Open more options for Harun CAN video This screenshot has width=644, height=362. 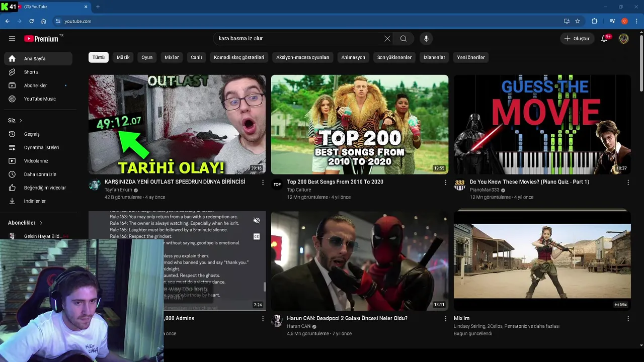pyautogui.click(x=445, y=319)
